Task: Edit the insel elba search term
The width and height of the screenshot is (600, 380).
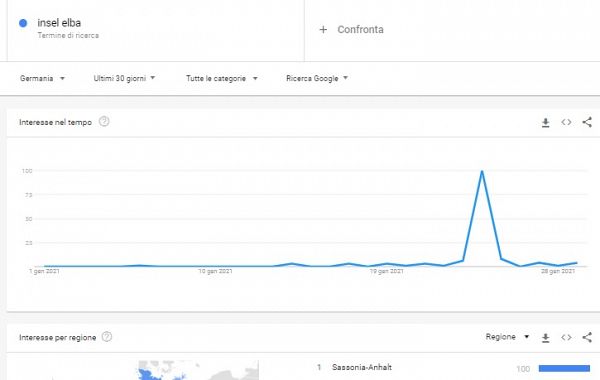Action: 59,23
